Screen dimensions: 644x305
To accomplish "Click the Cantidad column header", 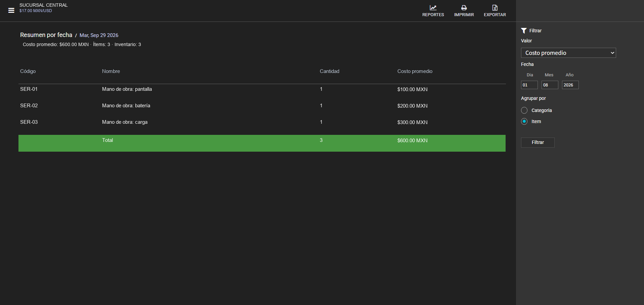I will pos(330,71).
